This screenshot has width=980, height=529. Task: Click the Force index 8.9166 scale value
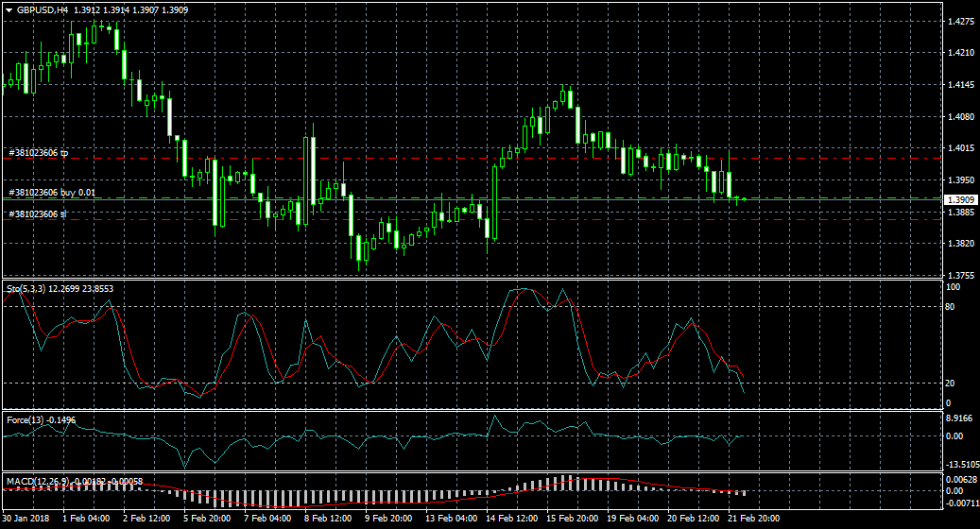coord(958,417)
